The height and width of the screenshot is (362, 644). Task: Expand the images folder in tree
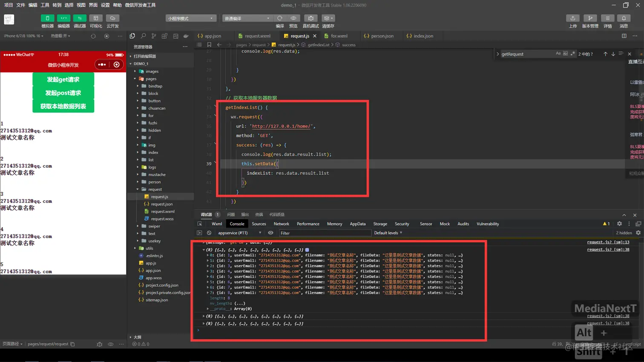(135, 71)
